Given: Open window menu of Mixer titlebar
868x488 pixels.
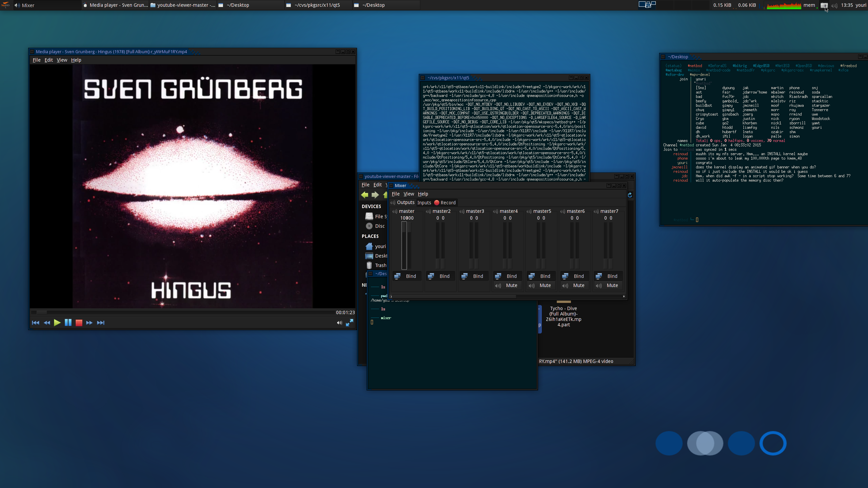Looking at the screenshot, I should tap(391, 185).
